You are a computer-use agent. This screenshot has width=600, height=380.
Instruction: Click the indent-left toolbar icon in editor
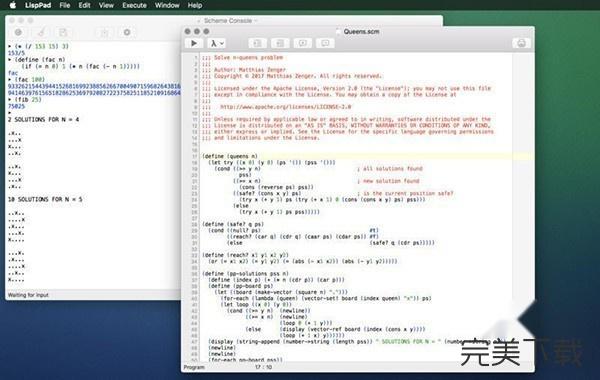pos(258,43)
